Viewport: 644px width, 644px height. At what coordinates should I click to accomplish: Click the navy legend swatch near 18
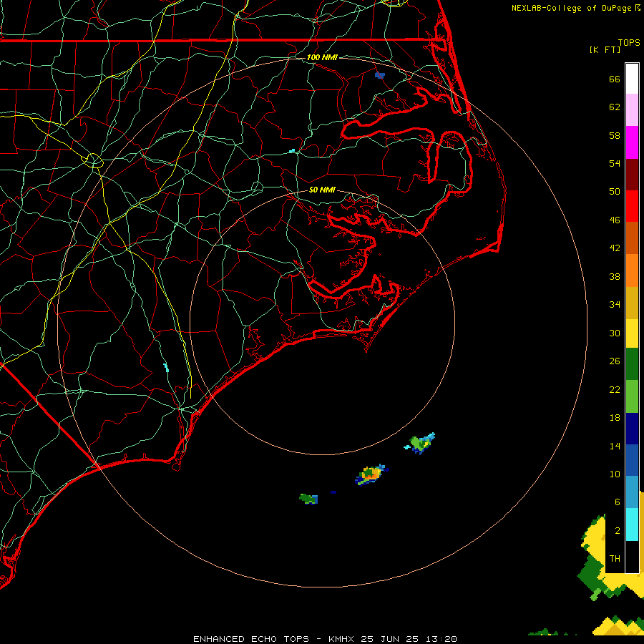[x=632, y=429]
